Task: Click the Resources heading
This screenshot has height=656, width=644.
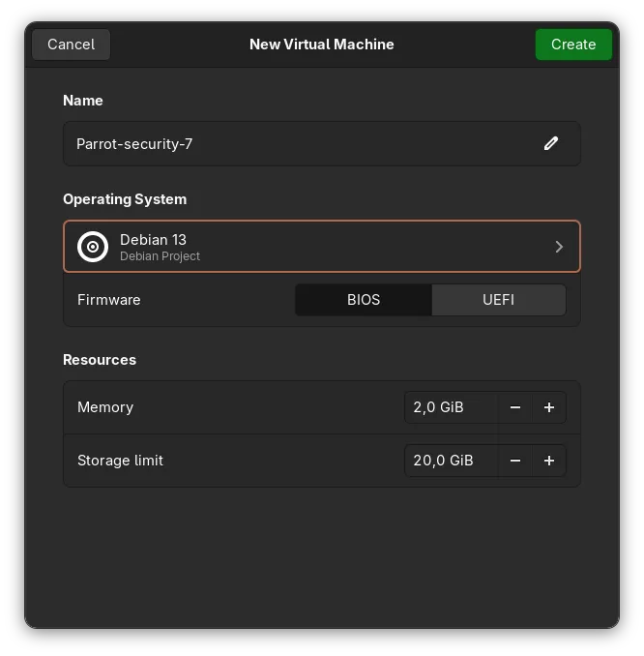Action: [x=100, y=360]
